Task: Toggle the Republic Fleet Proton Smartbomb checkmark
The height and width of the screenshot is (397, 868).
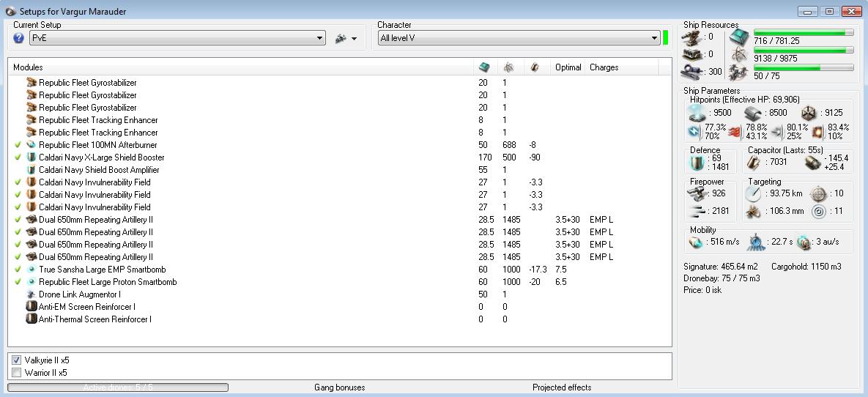Action: 19,282
